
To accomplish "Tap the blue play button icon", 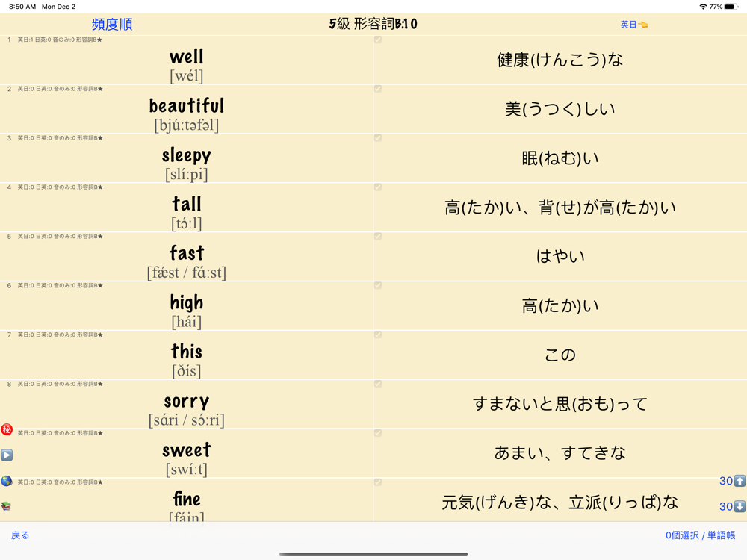I will coord(7,455).
